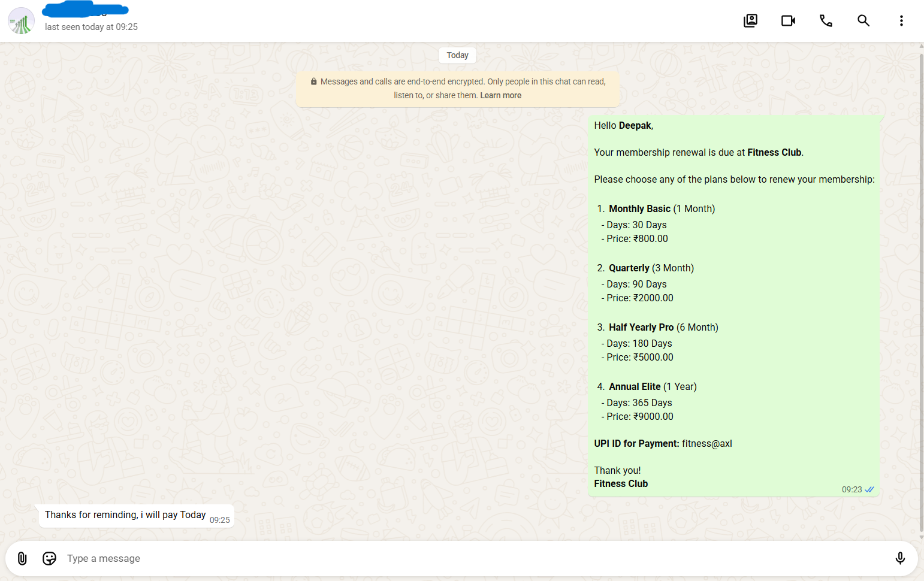Start a voice call
Screen dimensions: 924x581
[826, 21]
